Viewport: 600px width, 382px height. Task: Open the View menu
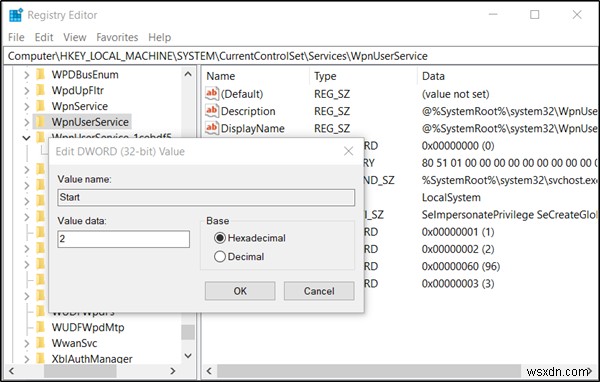[x=75, y=37]
